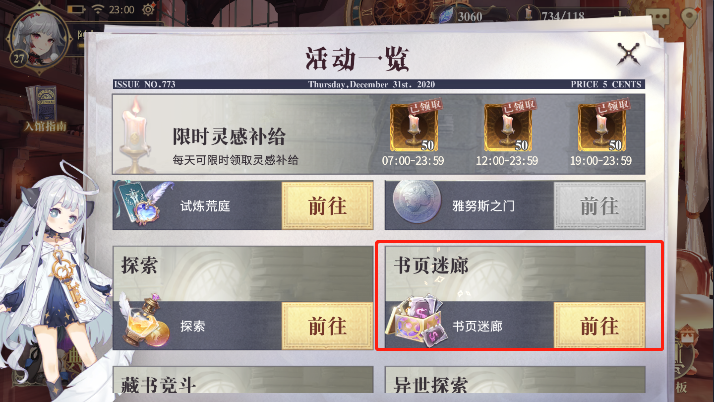Open the chat bubble icon at top right
714x402 pixels.
pyautogui.click(x=660, y=17)
